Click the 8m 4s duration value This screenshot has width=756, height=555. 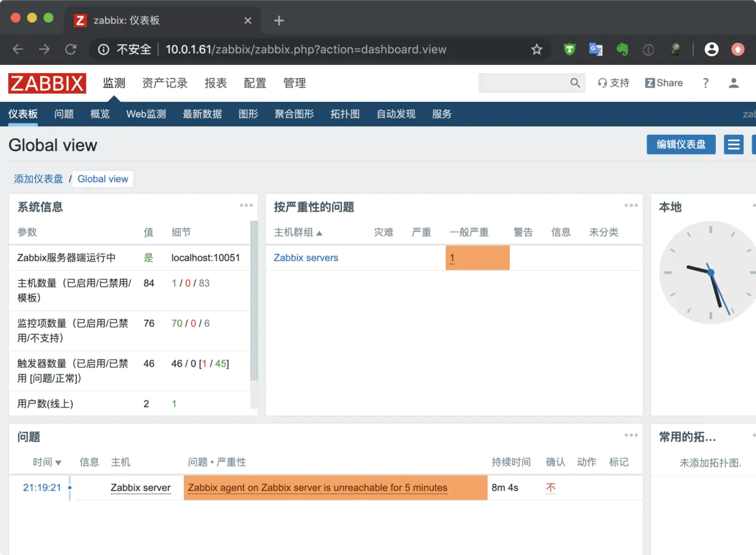pyautogui.click(x=505, y=488)
